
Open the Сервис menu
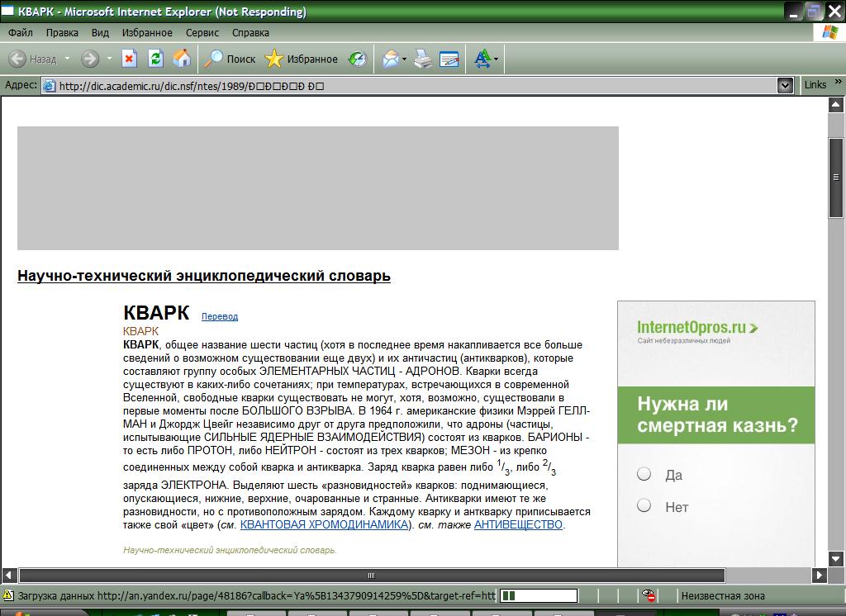[x=202, y=33]
